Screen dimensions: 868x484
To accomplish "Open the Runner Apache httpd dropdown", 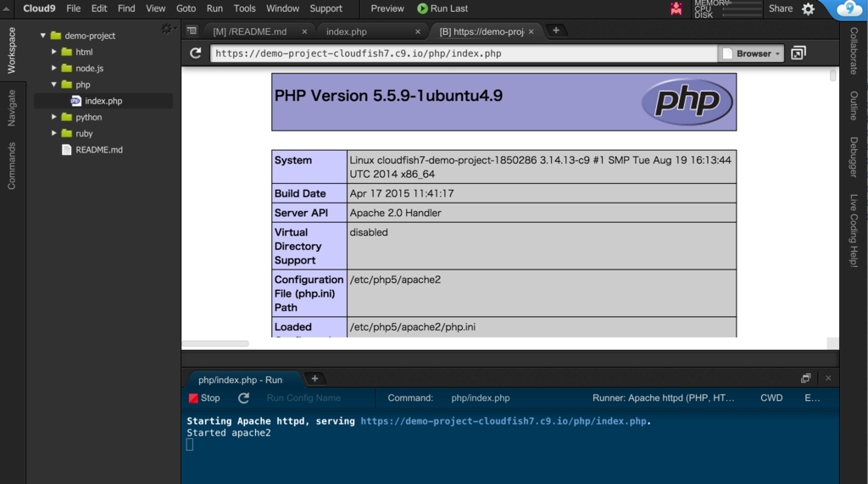I will click(x=663, y=398).
